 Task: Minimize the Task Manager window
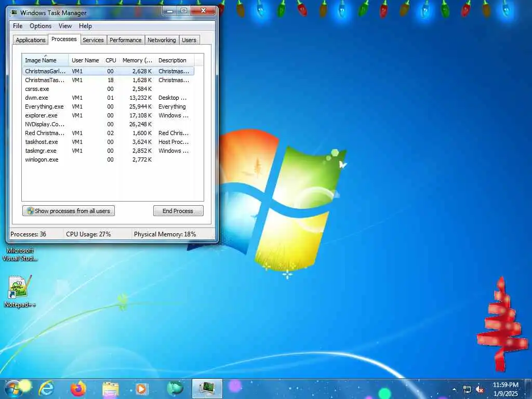point(170,10)
